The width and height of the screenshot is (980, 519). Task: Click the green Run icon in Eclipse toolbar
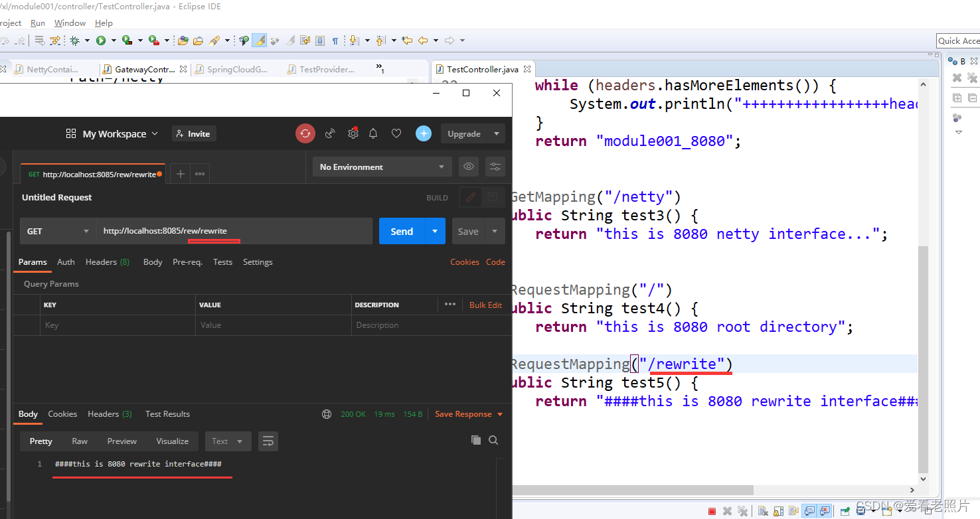(x=101, y=40)
